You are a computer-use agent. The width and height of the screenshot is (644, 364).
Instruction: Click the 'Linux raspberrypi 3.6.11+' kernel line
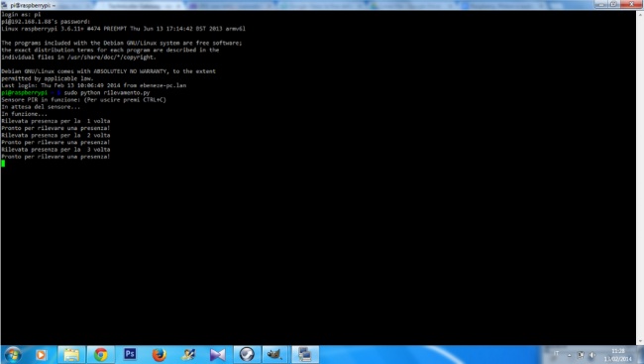123,29
